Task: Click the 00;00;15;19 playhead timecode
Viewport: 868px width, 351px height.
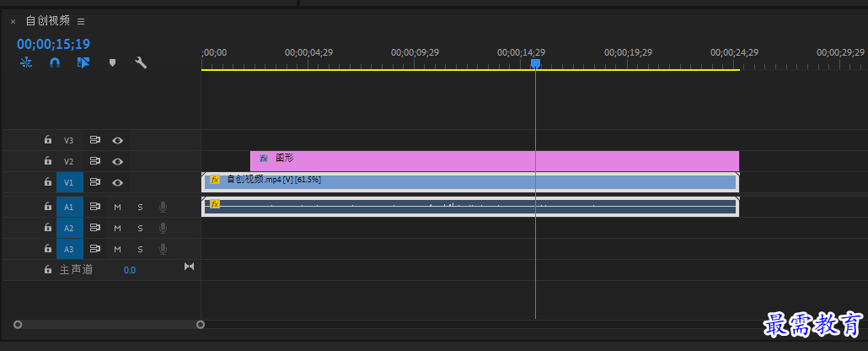Action: tap(53, 44)
